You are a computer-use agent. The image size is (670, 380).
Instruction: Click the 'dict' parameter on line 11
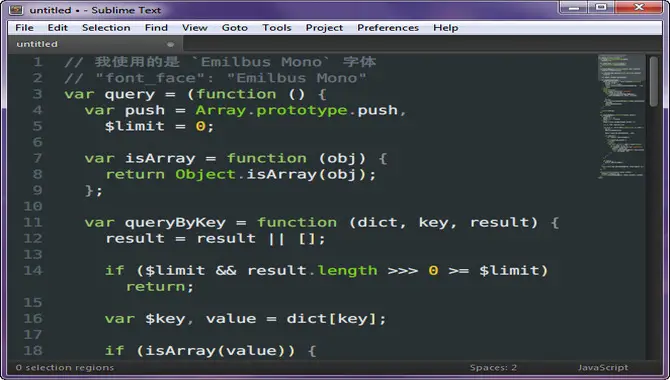coord(377,222)
